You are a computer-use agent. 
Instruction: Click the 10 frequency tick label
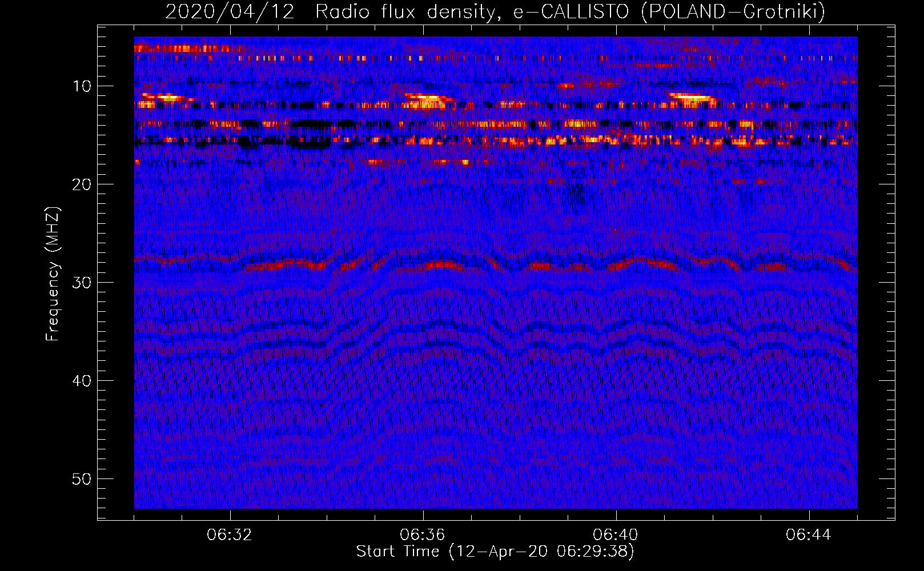point(82,86)
